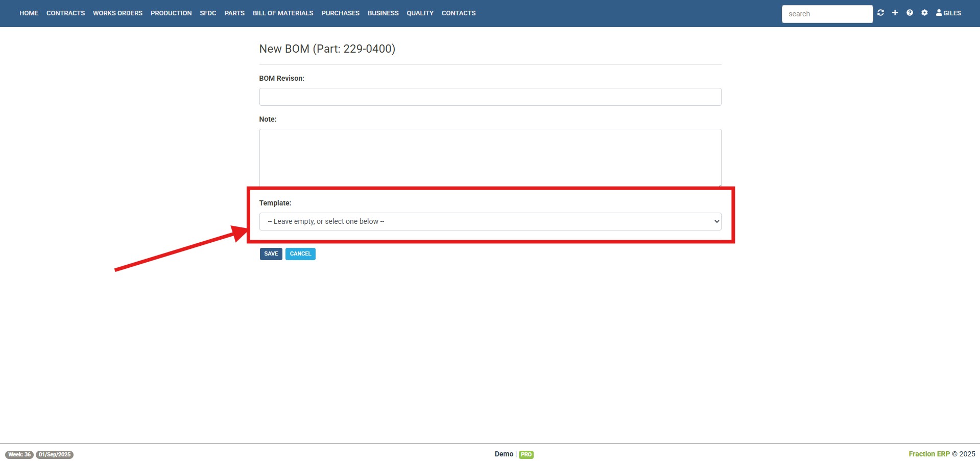Open the quick add plus icon
This screenshot has height=461, width=980.
[895, 13]
